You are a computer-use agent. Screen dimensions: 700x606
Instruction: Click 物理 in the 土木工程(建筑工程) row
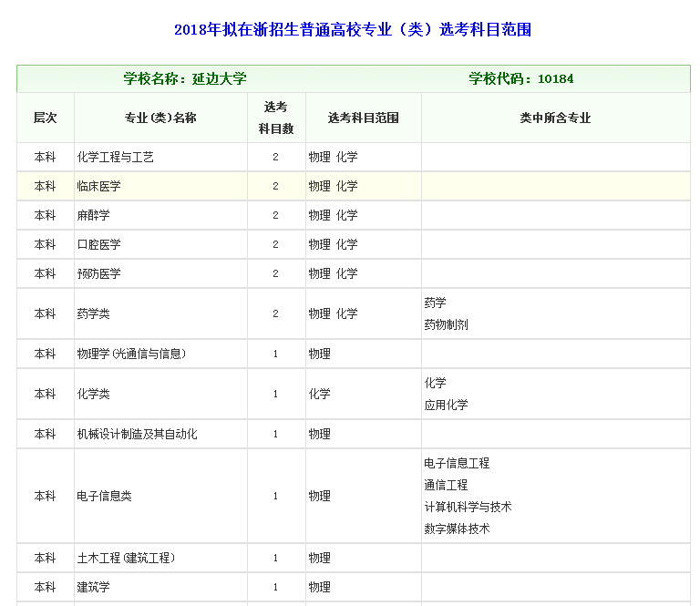320,558
